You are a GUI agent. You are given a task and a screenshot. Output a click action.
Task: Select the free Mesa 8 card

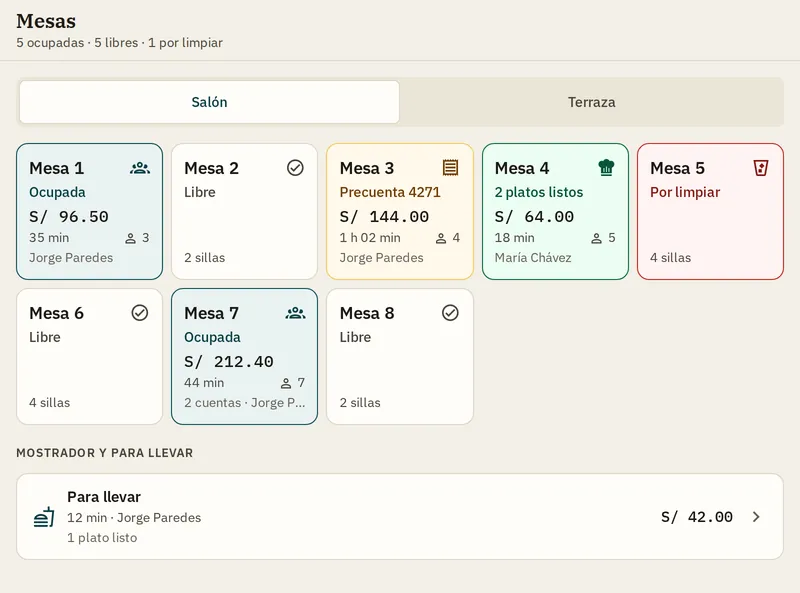pos(400,356)
